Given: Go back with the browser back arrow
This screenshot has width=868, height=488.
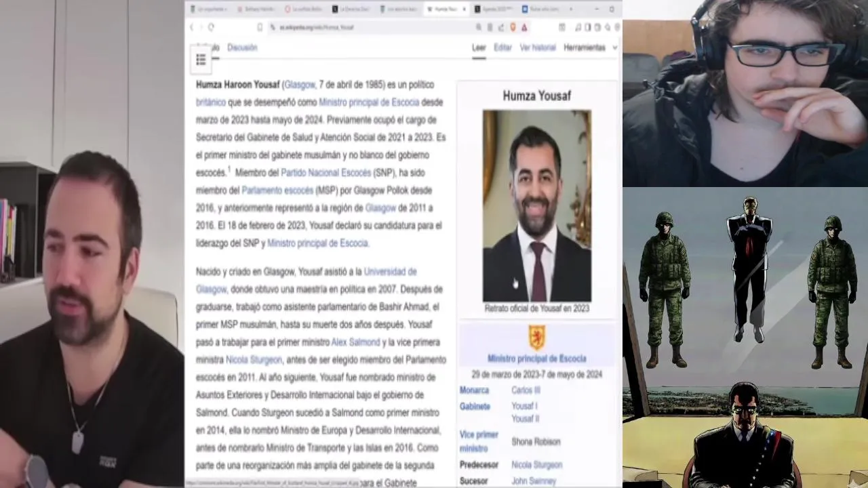Looking at the screenshot, I should pos(191,27).
